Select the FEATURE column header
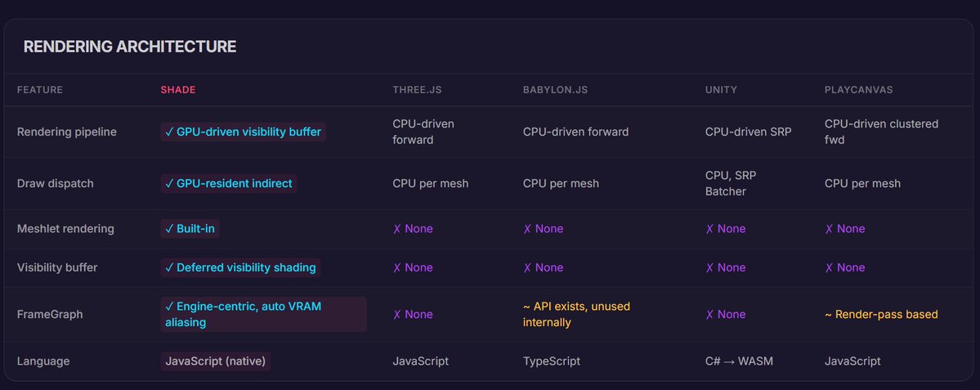 tap(40, 90)
